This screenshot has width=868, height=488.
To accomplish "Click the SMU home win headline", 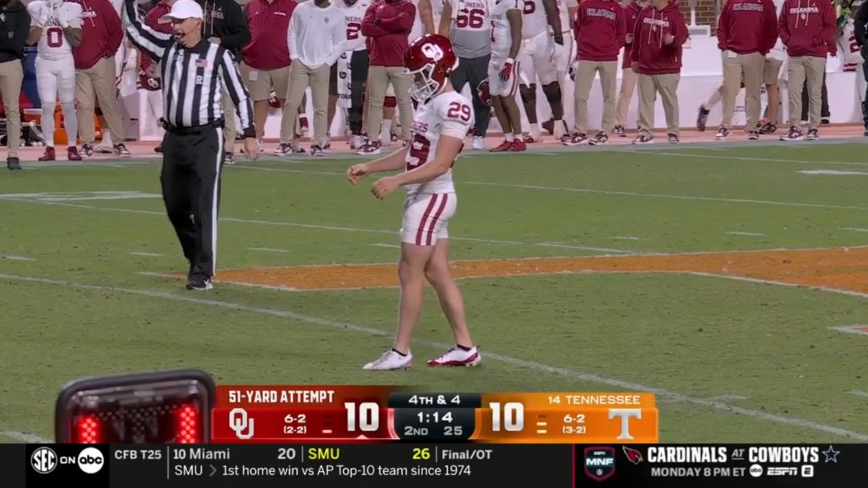I will [x=323, y=470].
